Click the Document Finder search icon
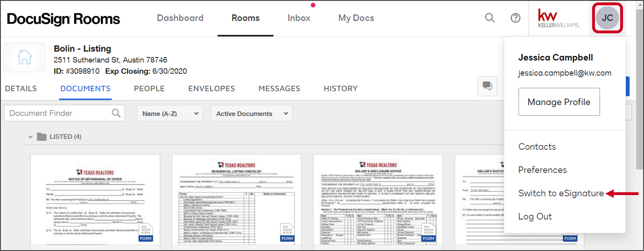The height and width of the screenshot is (251, 644). point(116,113)
